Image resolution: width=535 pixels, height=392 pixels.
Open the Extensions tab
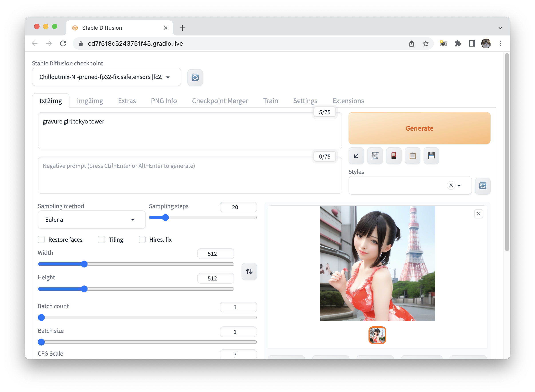coord(348,101)
